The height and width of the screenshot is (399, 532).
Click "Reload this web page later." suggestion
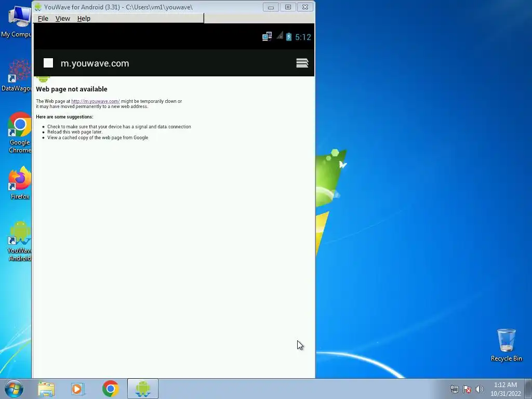(x=75, y=132)
